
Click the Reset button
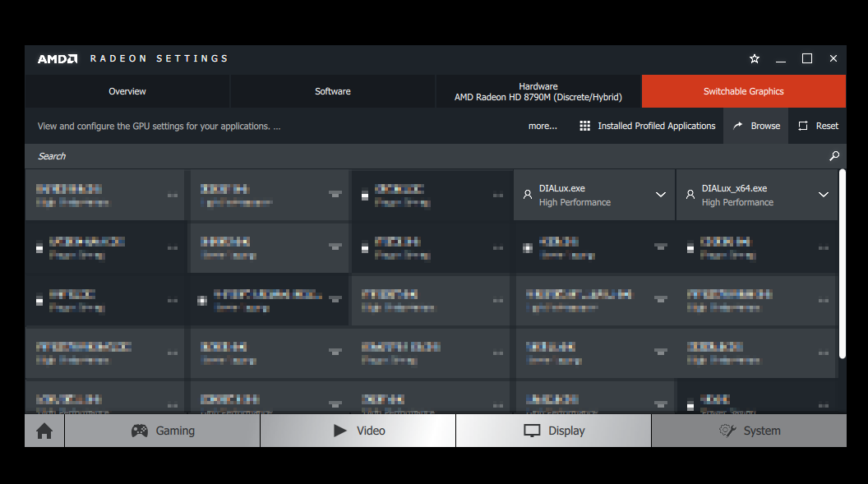(818, 126)
